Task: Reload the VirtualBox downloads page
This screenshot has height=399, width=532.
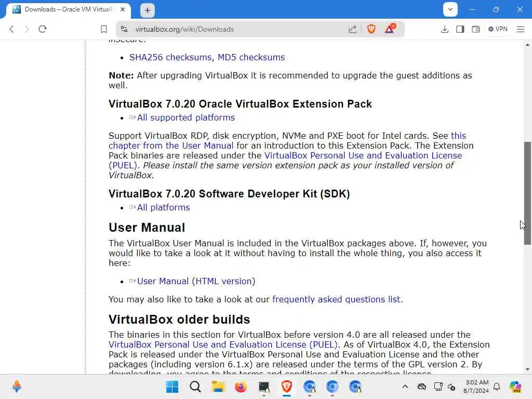Action: [x=43, y=29]
